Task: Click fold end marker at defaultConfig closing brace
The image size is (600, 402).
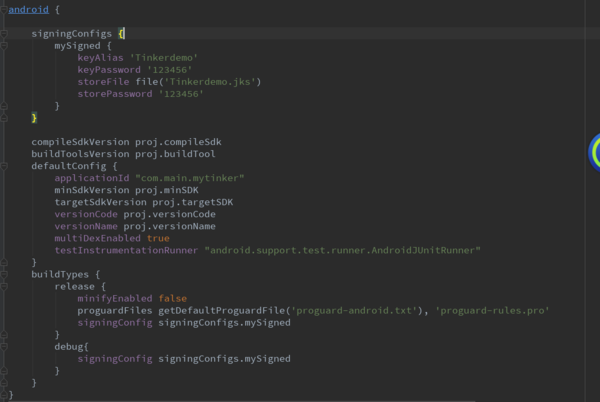Action: point(3,262)
